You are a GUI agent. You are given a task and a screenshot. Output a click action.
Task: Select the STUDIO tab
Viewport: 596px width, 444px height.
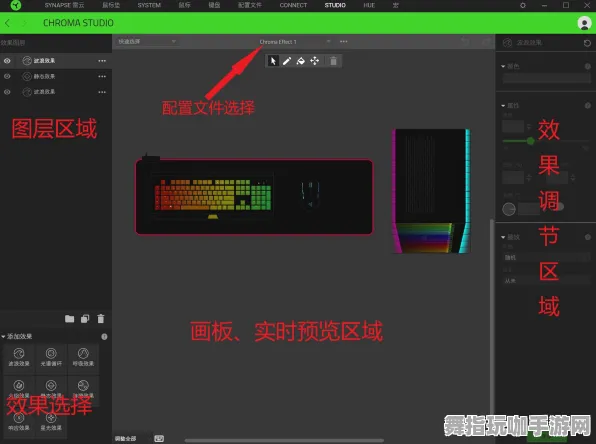click(x=335, y=5)
